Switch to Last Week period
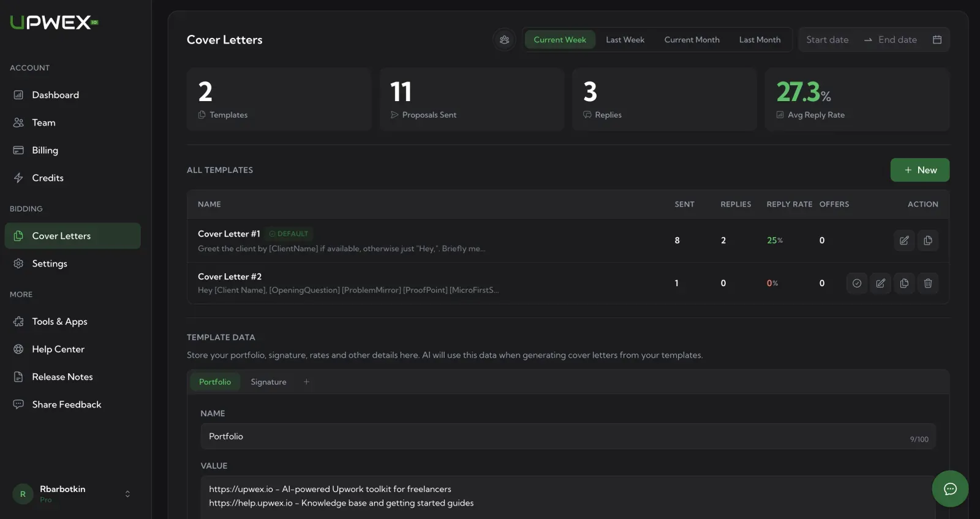This screenshot has width=980, height=519. (625, 40)
